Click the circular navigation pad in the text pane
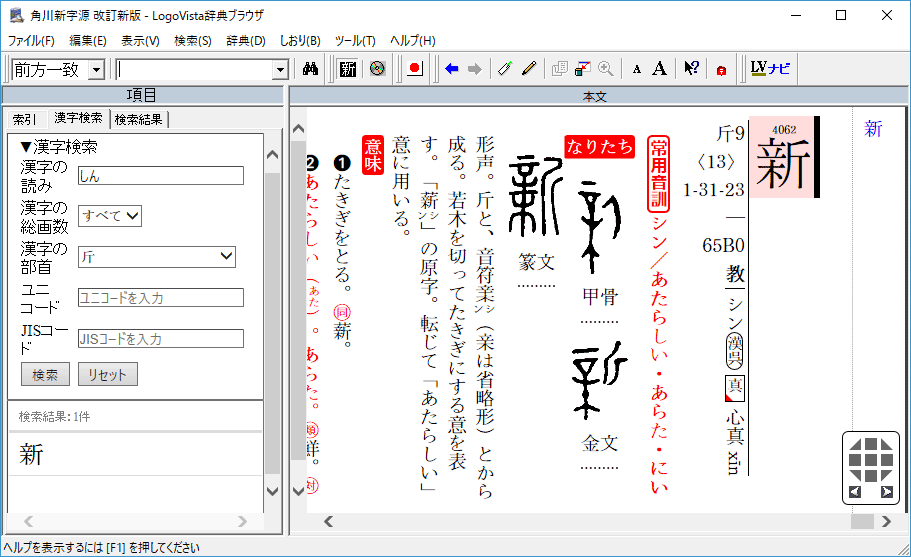Screen dimensions: 911x557 tap(870, 461)
